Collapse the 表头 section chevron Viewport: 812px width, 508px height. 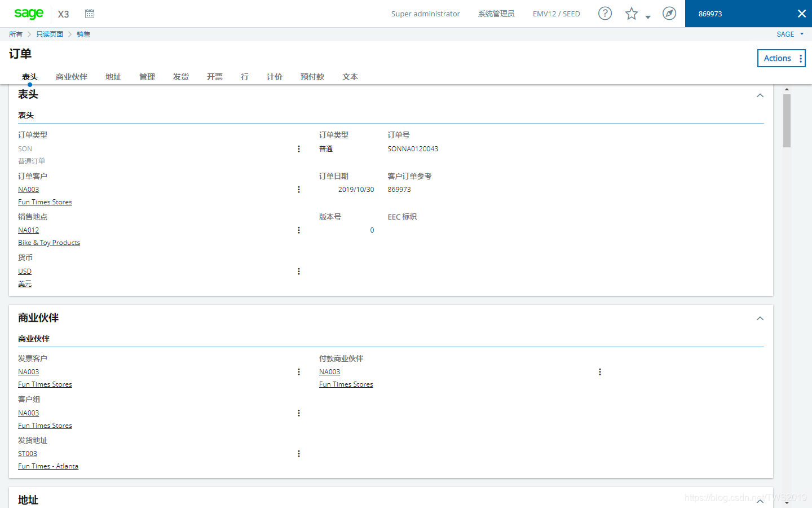tap(760, 95)
